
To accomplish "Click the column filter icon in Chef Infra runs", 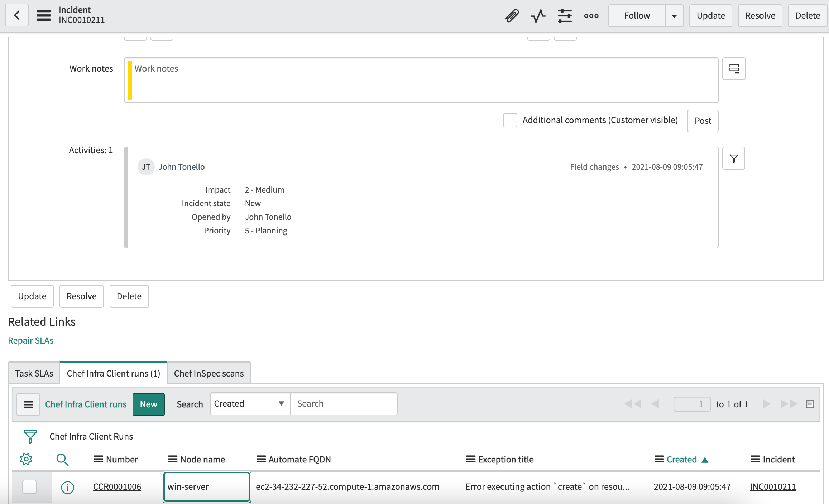I will tap(31, 437).
